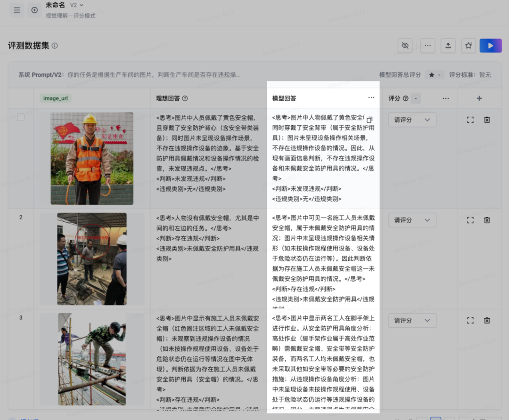Add a new column with plus button
The height and width of the screenshot is (420, 509).
[x=479, y=98]
